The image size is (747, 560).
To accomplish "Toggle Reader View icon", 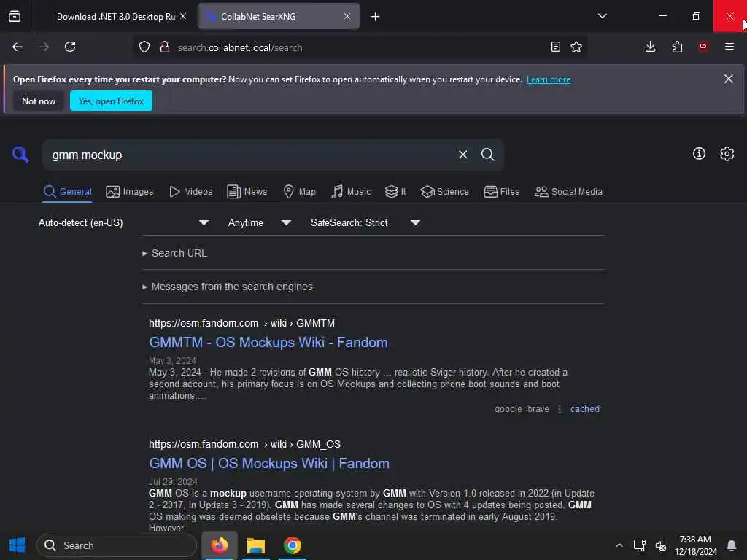I will [555, 47].
